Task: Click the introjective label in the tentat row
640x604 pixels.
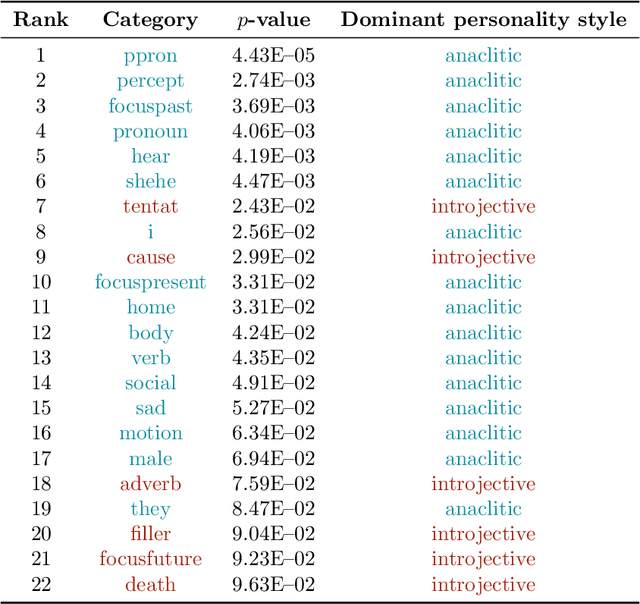Action: (483, 207)
